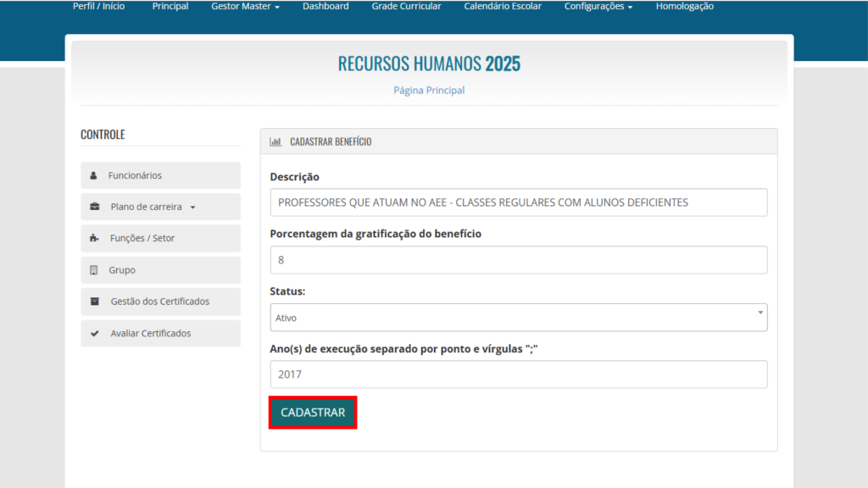The width and height of the screenshot is (868, 488).
Task: Open Funções / Setor sidebar entry
Action: 160,238
